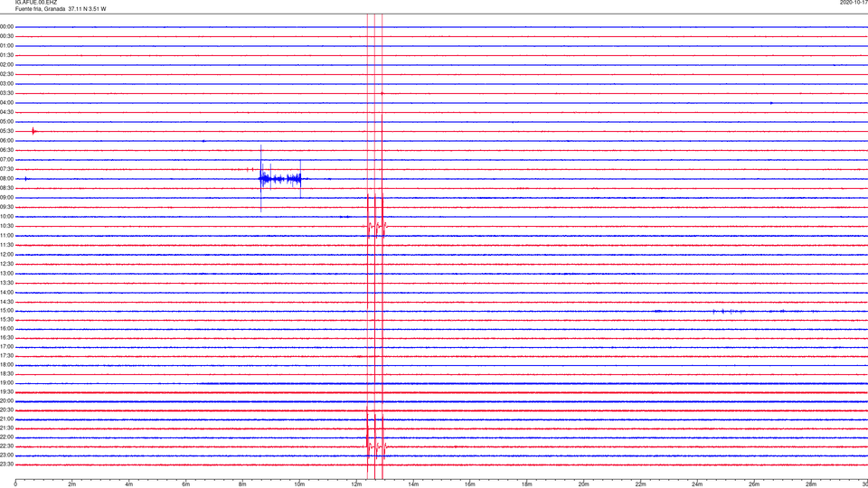Click the 6m tick on the time axis
The height and width of the screenshot is (488, 868).
pos(186,484)
